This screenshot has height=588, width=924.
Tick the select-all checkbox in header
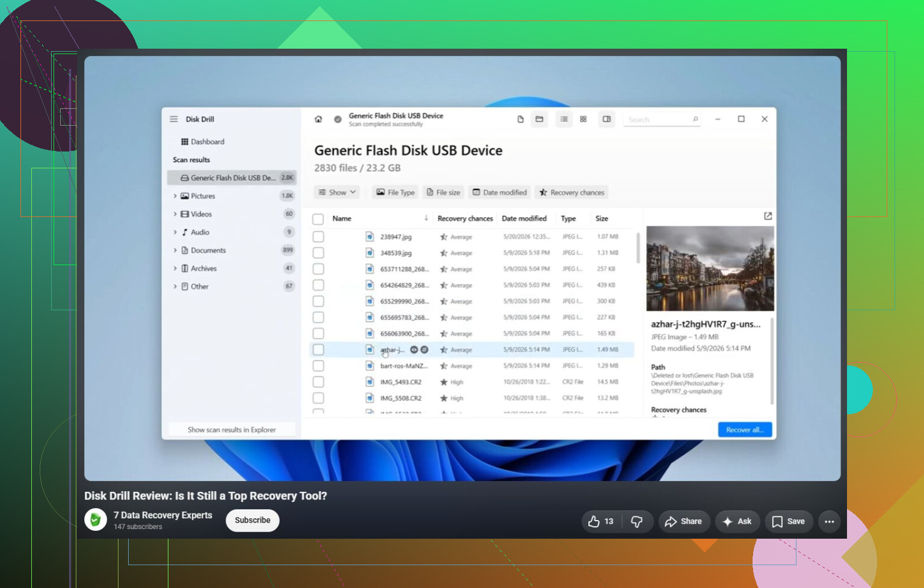coord(318,219)
